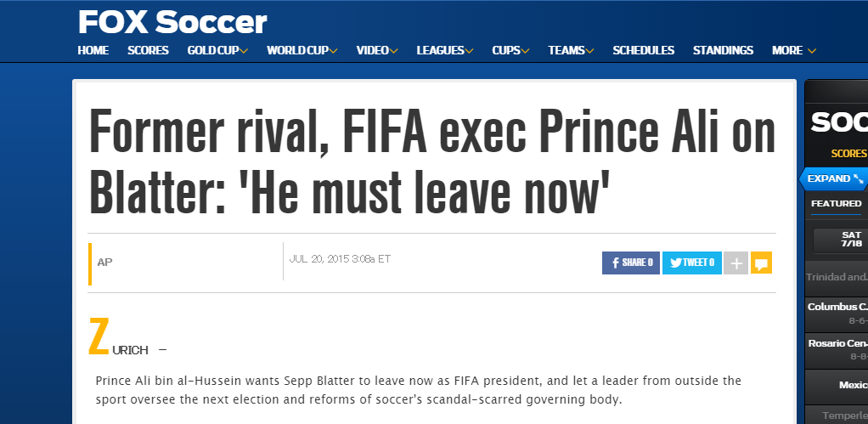This screenshot has height=424, width=868.
Task: Expand the CUPS dropdown menu
Action: point(510,50)
